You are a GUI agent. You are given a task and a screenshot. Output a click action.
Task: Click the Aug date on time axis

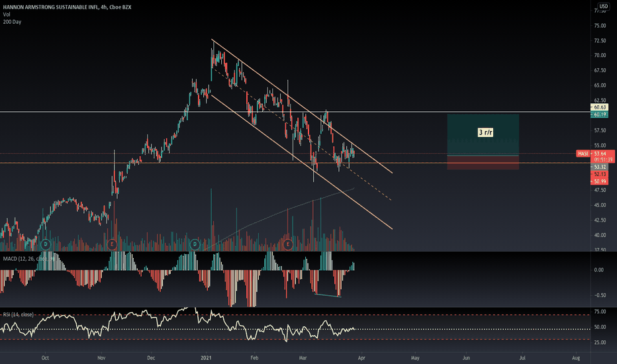[576, 357]
